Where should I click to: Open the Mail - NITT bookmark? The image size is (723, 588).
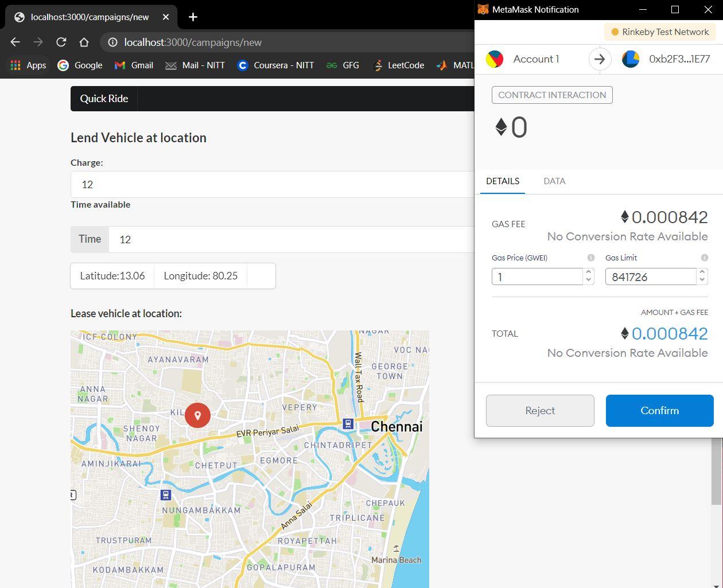click(x=195, y=65)
